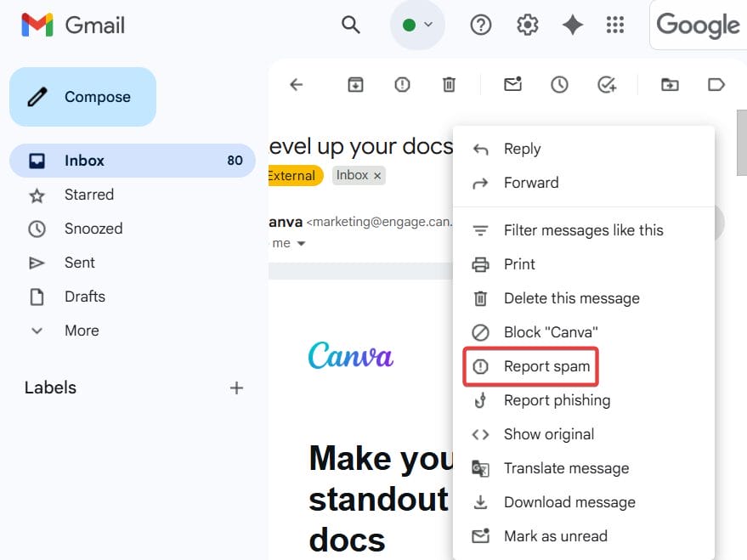The width and height of the screenshot is (747, 560).
Task: Open the active status dropdown
Action: coord(418,25)
